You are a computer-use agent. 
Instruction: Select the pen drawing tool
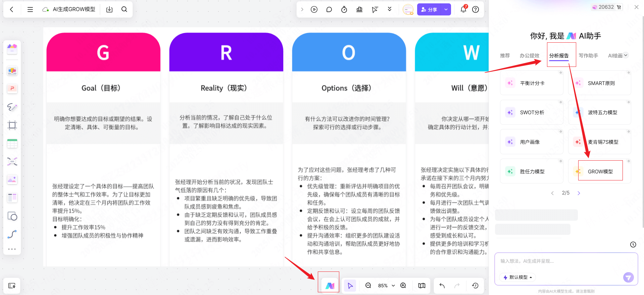pyautogui.click(x=12, y=107)
